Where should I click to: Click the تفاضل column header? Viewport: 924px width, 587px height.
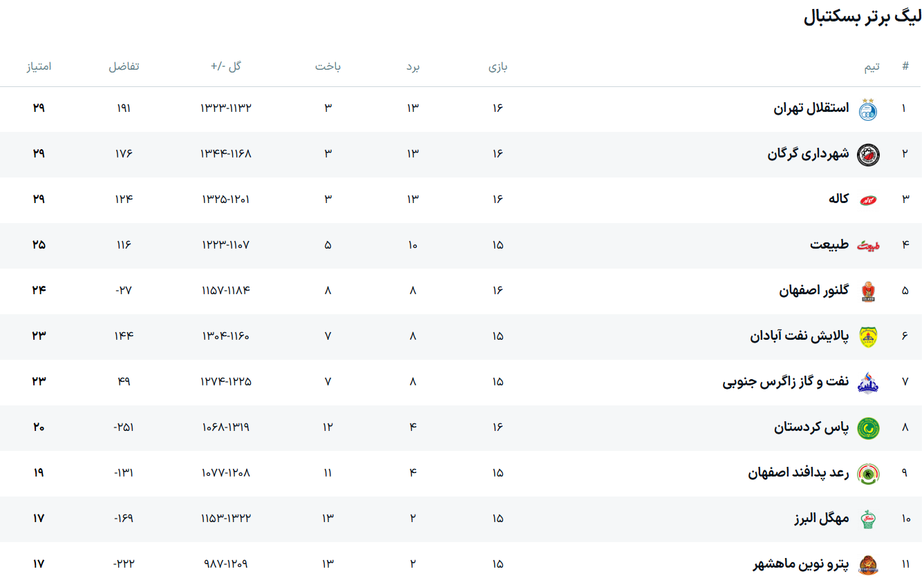point(124,67)
